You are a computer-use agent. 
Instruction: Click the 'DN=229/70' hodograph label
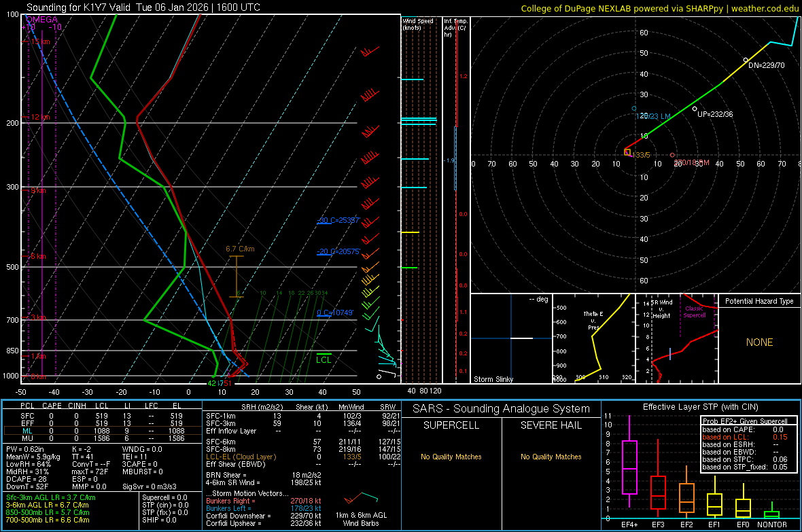click(x=766, y=65)
